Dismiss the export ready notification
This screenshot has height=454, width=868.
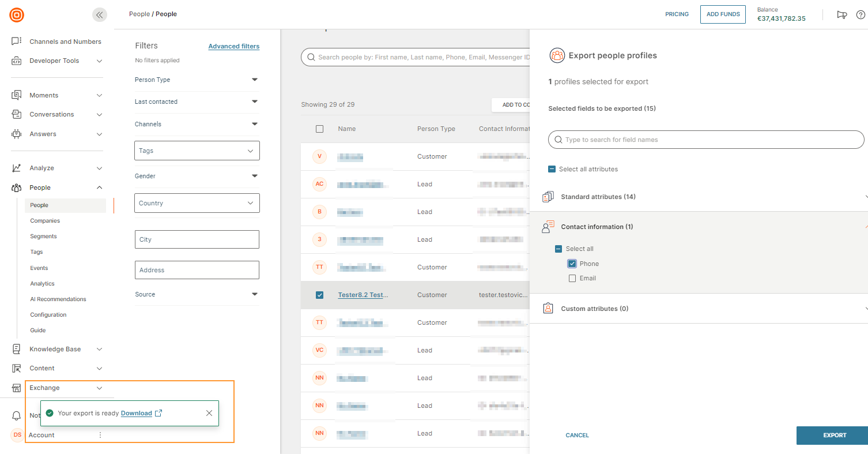pyautogui.click(x=209, y=413)
